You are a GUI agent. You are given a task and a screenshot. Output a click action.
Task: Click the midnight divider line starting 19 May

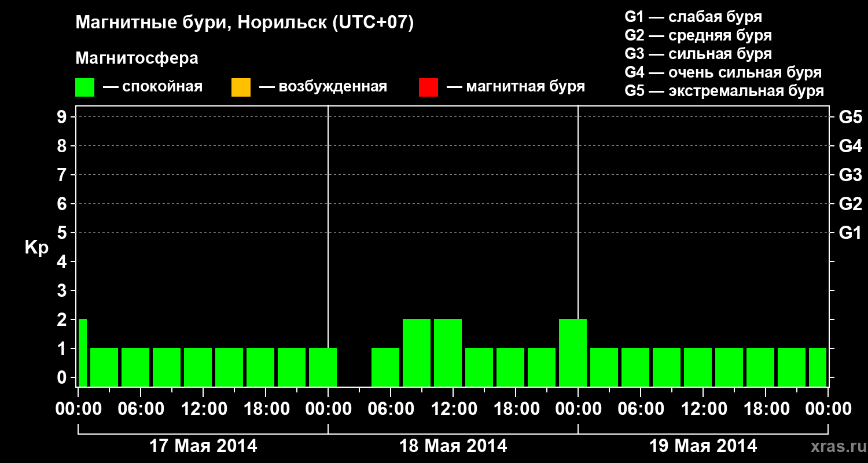pyautogui.click(x=578, y=211)
